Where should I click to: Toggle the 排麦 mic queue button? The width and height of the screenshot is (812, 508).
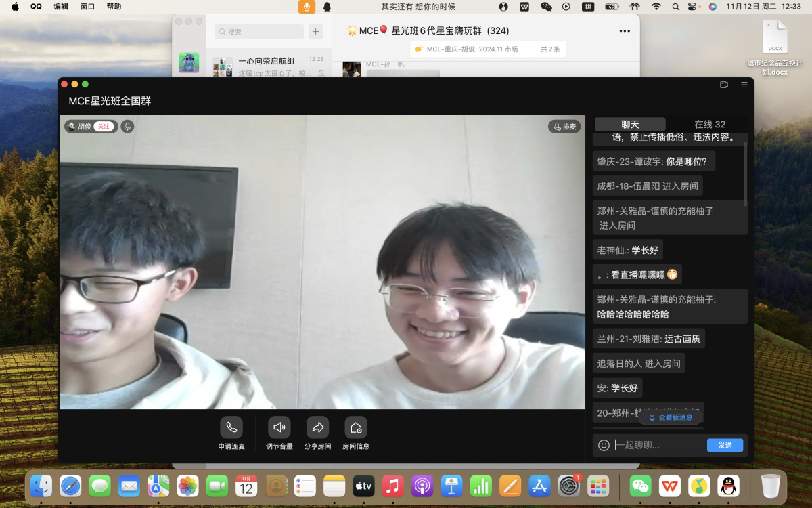point(564,127)
